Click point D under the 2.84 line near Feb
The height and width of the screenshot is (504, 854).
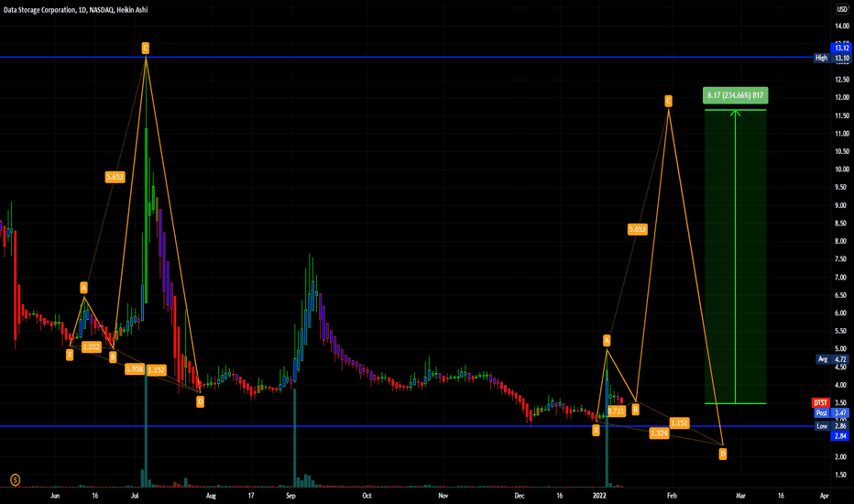pos(723,454)
